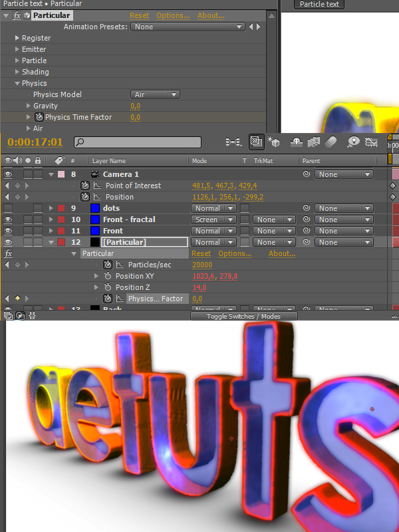Click Physics Factor keyframe diamond
The image size is (399, 532).
click(18, 299)
